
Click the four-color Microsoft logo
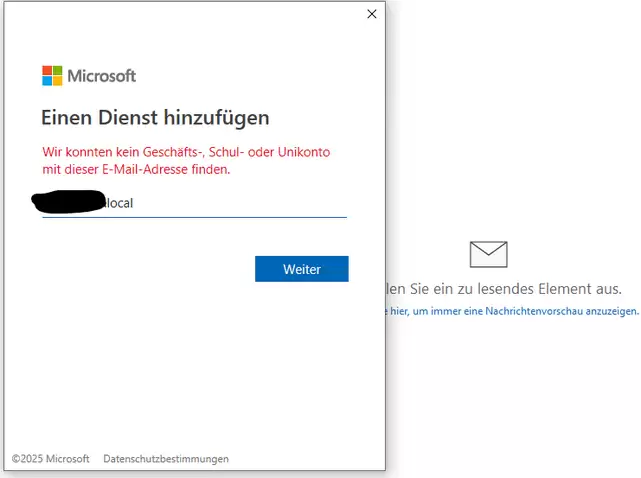click(52, 76)
